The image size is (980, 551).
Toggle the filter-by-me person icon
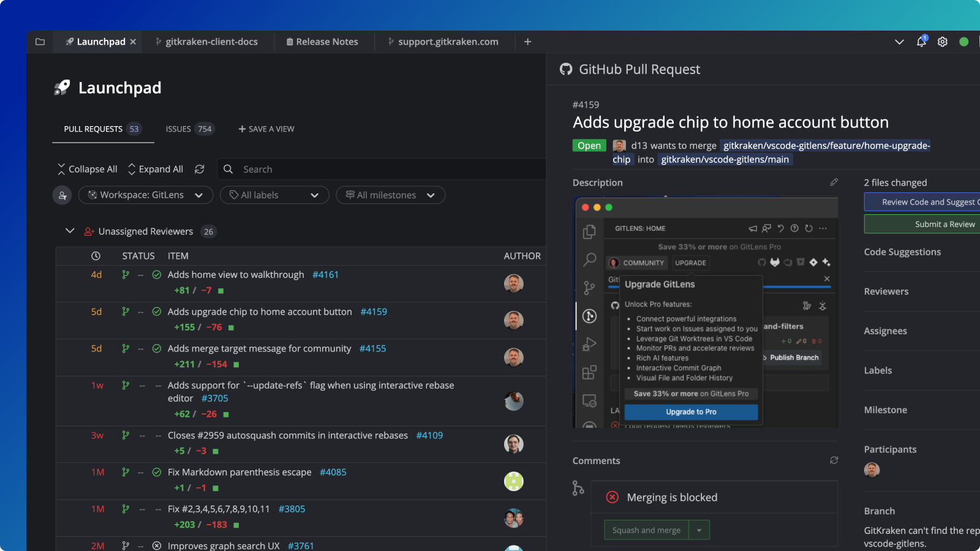pos(62,195)
